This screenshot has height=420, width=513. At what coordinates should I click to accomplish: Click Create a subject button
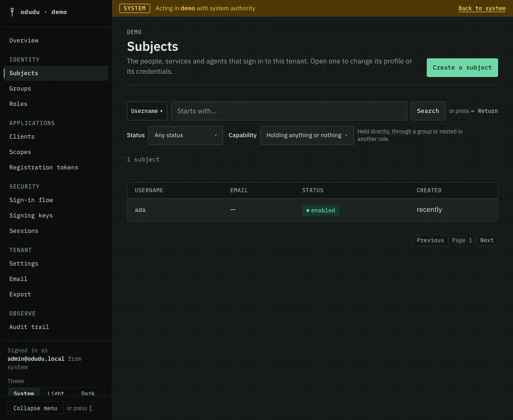[x=462, y=68]
